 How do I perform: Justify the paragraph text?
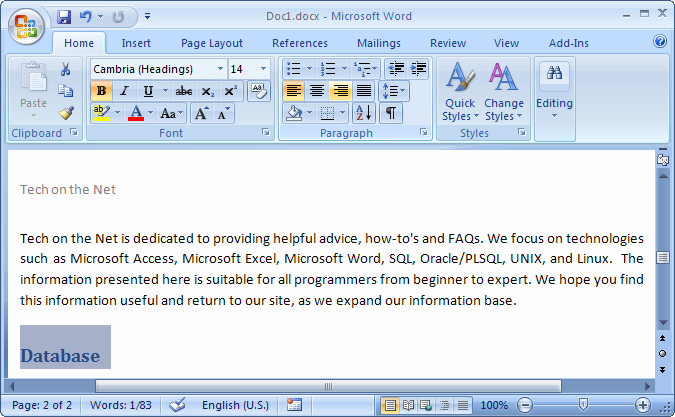364,91
